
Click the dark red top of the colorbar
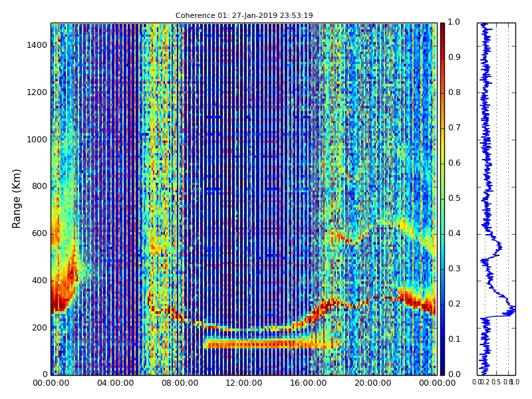pos(442,27)
